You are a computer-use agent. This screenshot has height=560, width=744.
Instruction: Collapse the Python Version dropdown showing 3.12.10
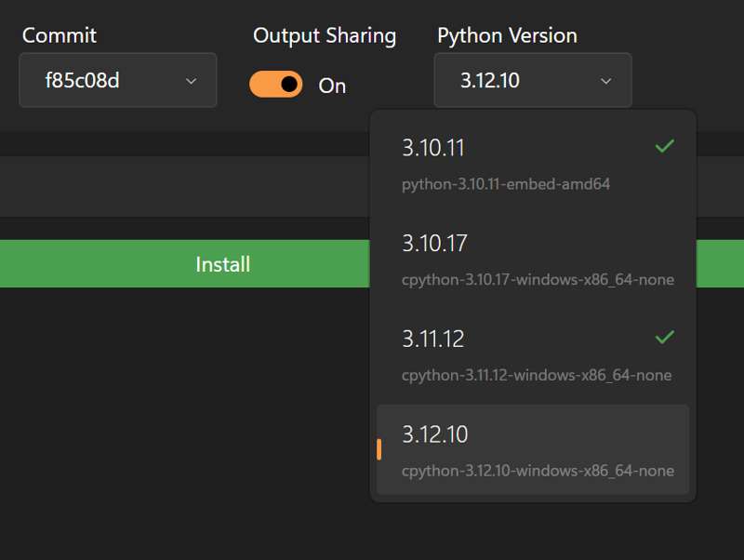532,80
